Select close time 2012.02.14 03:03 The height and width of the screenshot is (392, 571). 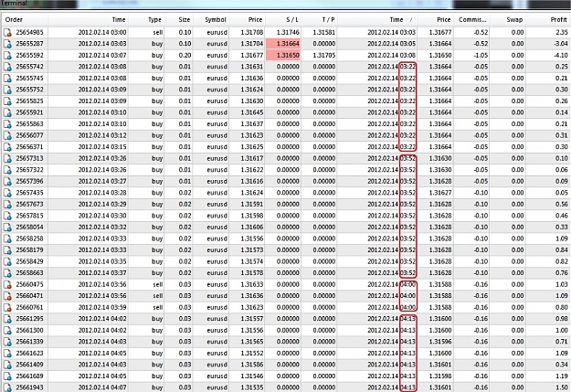391,32
